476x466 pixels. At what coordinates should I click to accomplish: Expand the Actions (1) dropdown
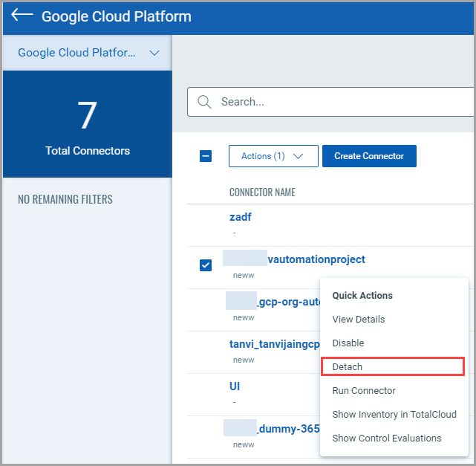click(273, 156)
